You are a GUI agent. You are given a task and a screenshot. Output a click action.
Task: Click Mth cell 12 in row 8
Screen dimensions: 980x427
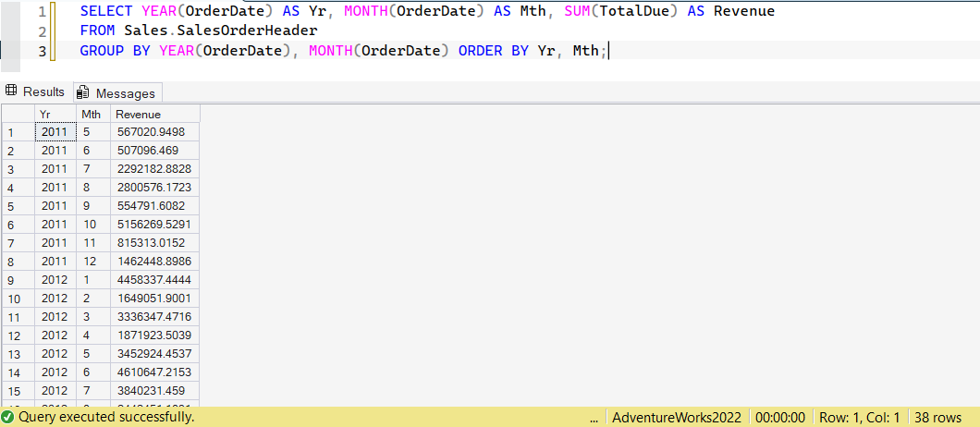(93, 262)
